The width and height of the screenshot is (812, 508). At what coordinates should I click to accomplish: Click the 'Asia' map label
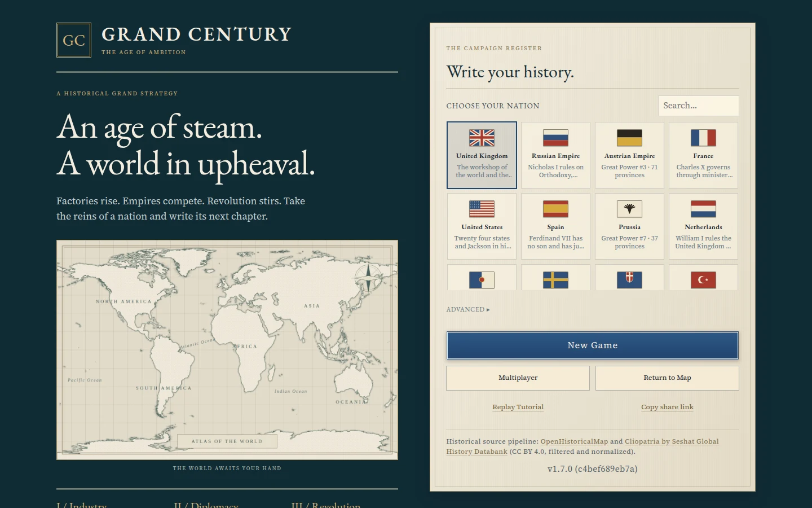tap(312, 306)
